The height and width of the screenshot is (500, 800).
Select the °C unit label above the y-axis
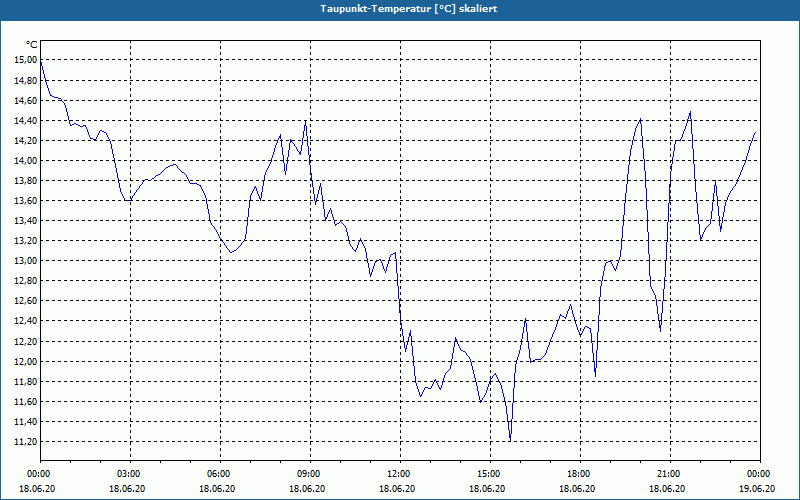click(x=32, y=45)
